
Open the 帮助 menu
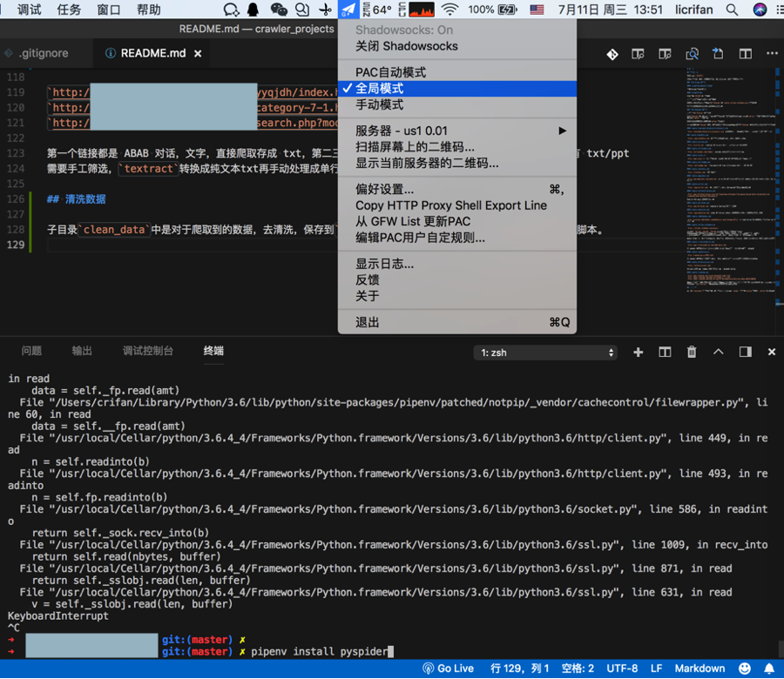[149, 10]
